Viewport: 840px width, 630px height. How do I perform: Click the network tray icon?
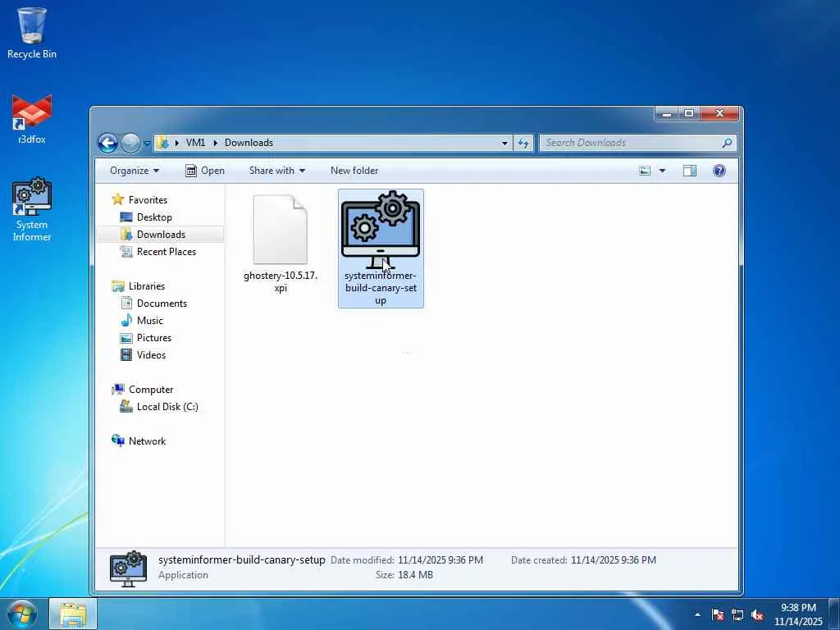[737, 614]
